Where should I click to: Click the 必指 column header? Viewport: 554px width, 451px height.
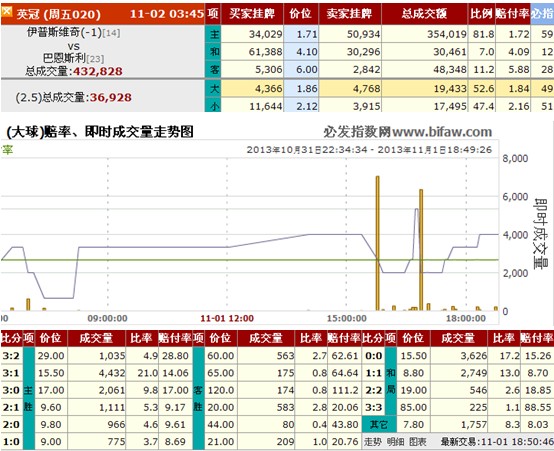[x=542, y=14]
